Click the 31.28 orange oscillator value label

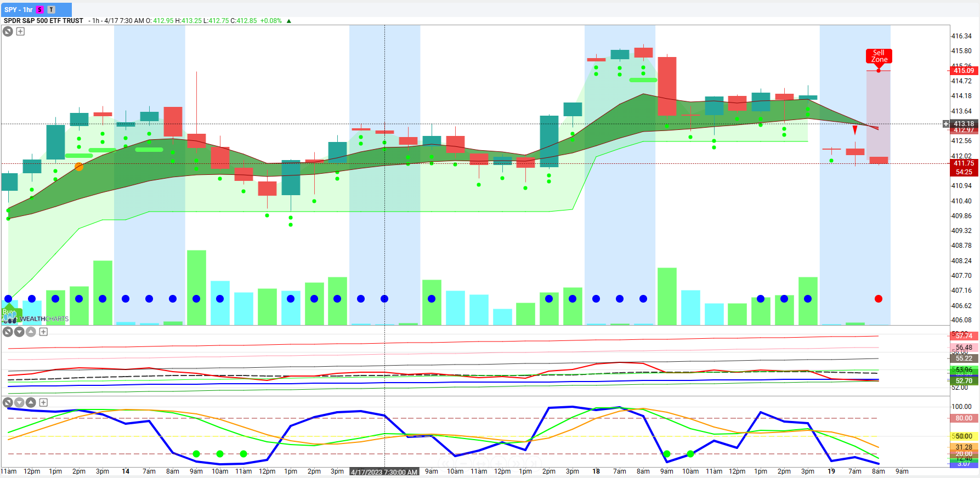point(964,447)
